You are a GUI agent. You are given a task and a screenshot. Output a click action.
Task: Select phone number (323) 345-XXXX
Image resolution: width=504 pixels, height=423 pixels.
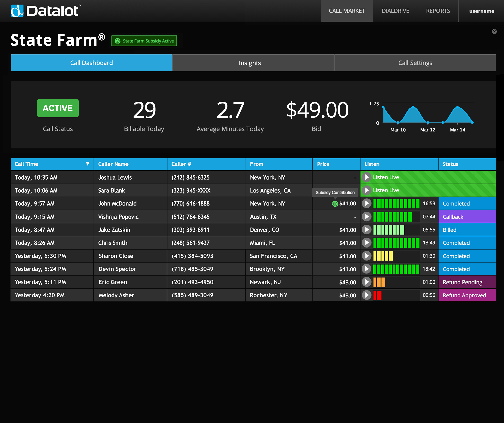click(191, 190)
